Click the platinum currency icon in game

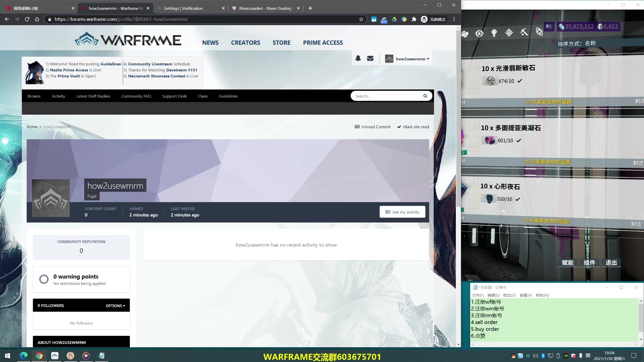click(x=600, y=26)
